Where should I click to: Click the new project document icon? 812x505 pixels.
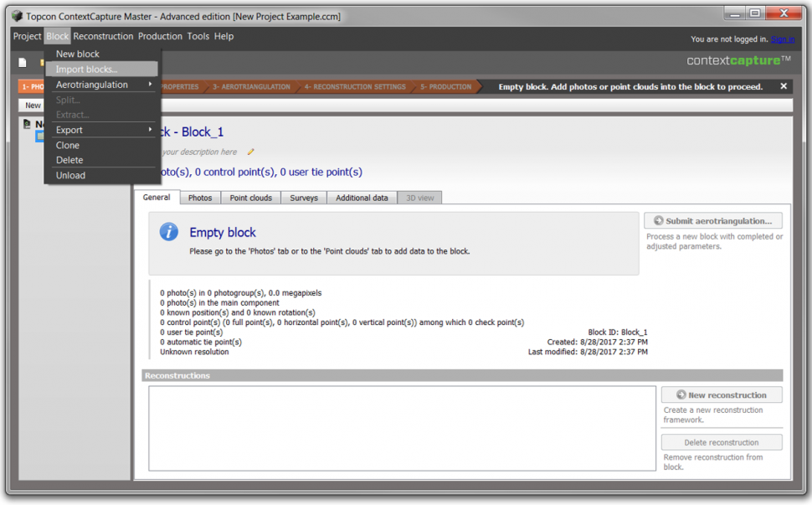point(23,63)
